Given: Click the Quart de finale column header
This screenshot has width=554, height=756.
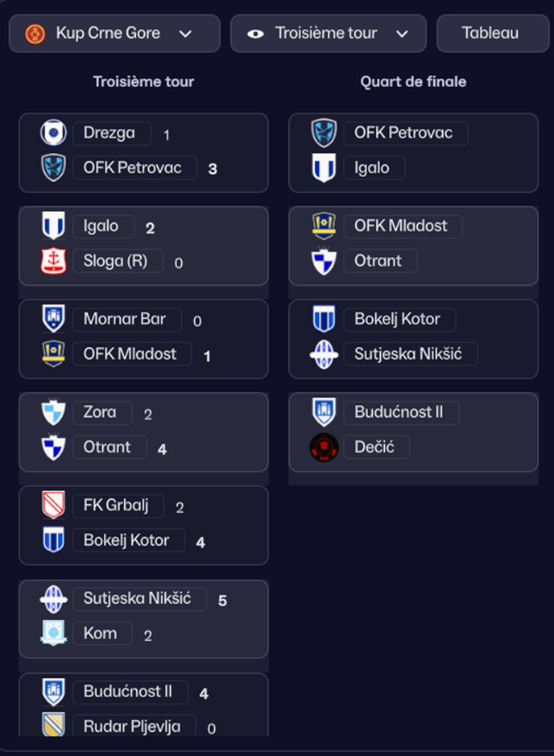Looking at the screenshot, I should (413, 82).
